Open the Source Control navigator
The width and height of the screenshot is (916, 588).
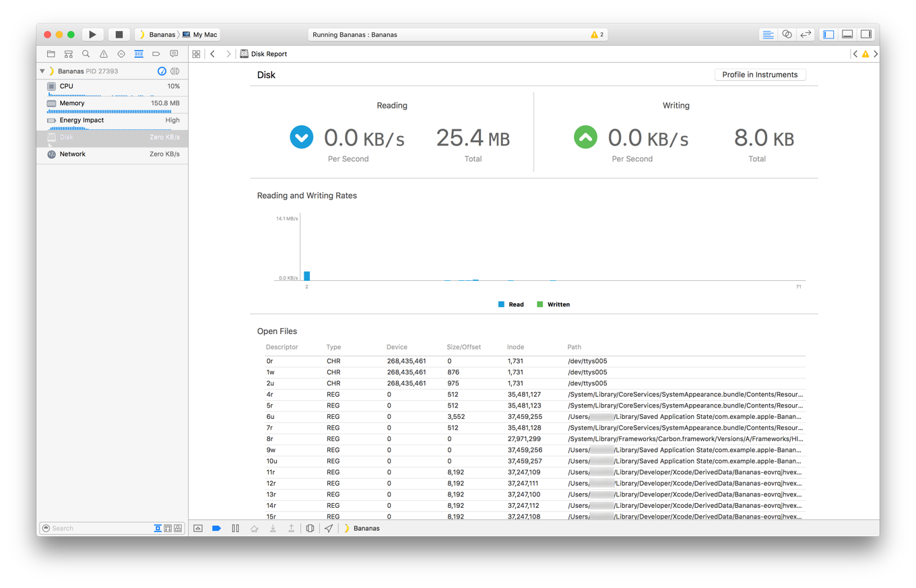click(x=68, y=54)
